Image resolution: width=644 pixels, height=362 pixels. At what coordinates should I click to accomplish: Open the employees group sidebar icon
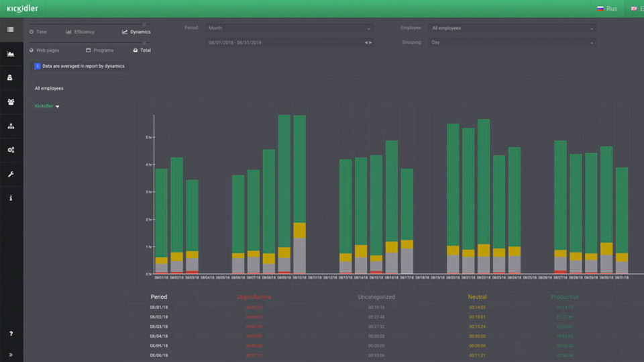[x=11, y=102]
